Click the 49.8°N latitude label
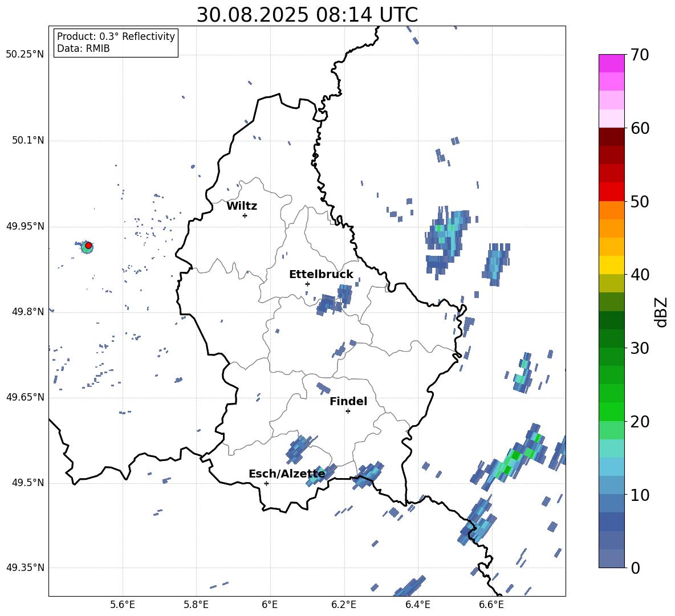This screenshot has width=675, height=616. 27,312
